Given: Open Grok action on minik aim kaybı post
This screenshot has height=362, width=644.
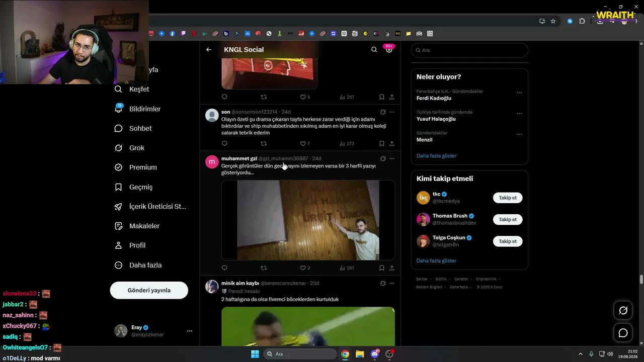Looking at the screenshot, I should click(x=383, y=284).
